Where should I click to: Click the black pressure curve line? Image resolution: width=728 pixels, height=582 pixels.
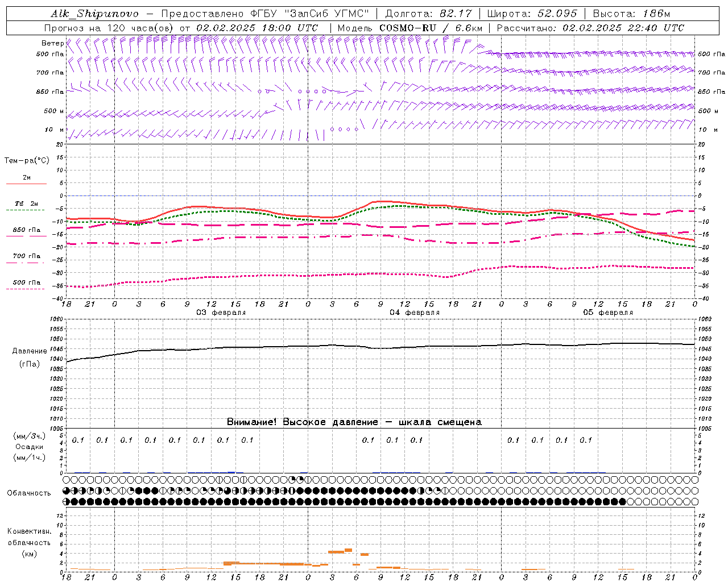tap(381, 347)
